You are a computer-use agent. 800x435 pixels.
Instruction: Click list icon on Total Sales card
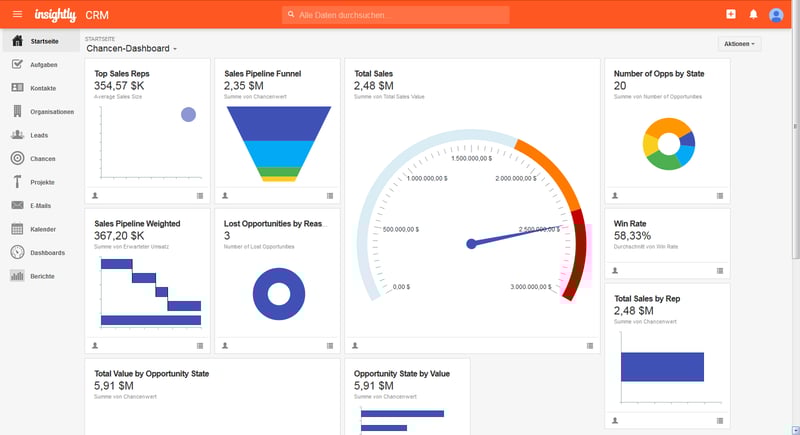tap(590, 346)
